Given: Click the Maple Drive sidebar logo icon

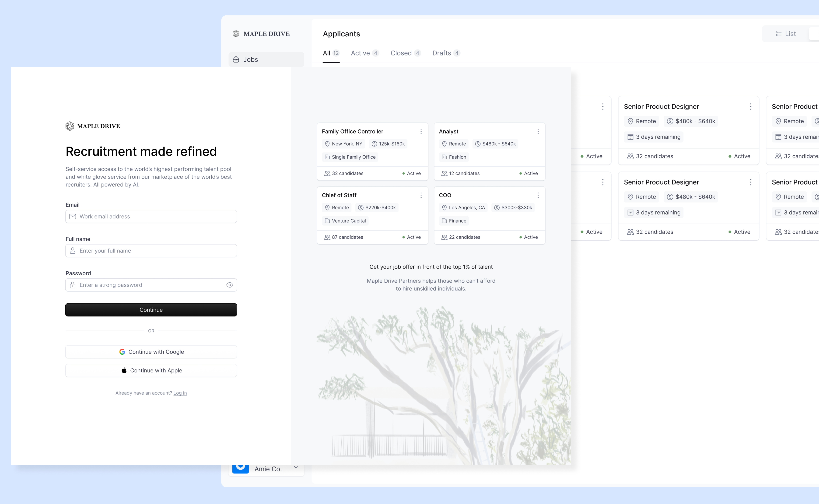Looking at the screenshot, I should (x=236, y=34).
